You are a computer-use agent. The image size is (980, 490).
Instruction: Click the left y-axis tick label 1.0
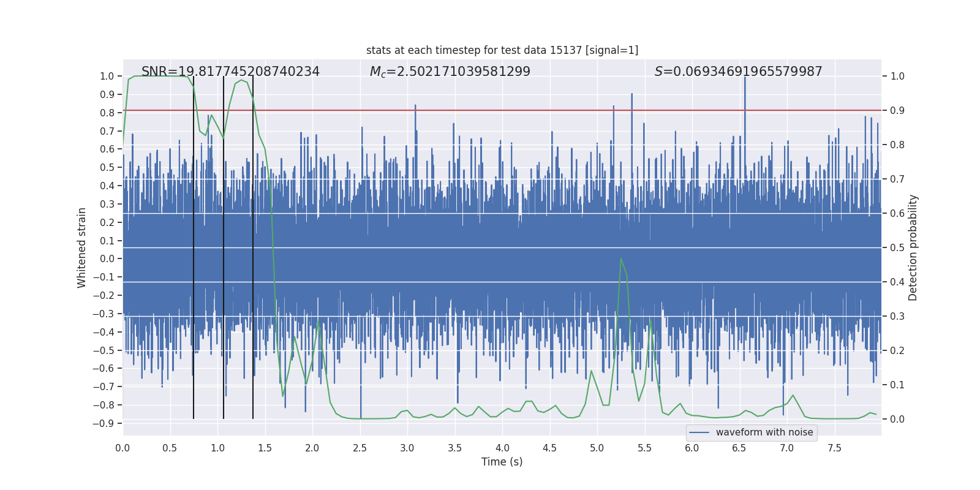pos(107,77)
